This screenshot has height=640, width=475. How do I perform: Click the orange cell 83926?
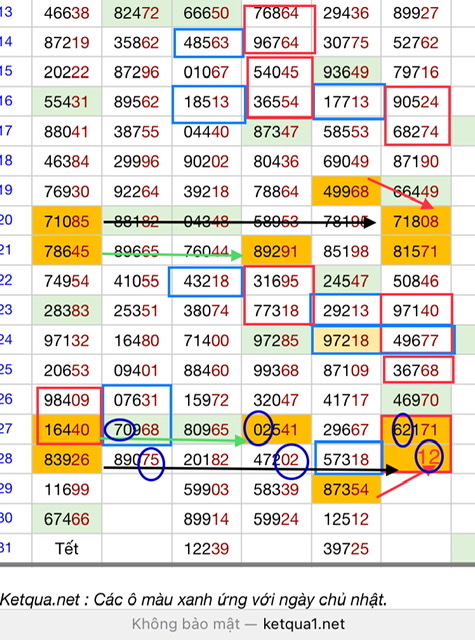[x=67, y=459]
